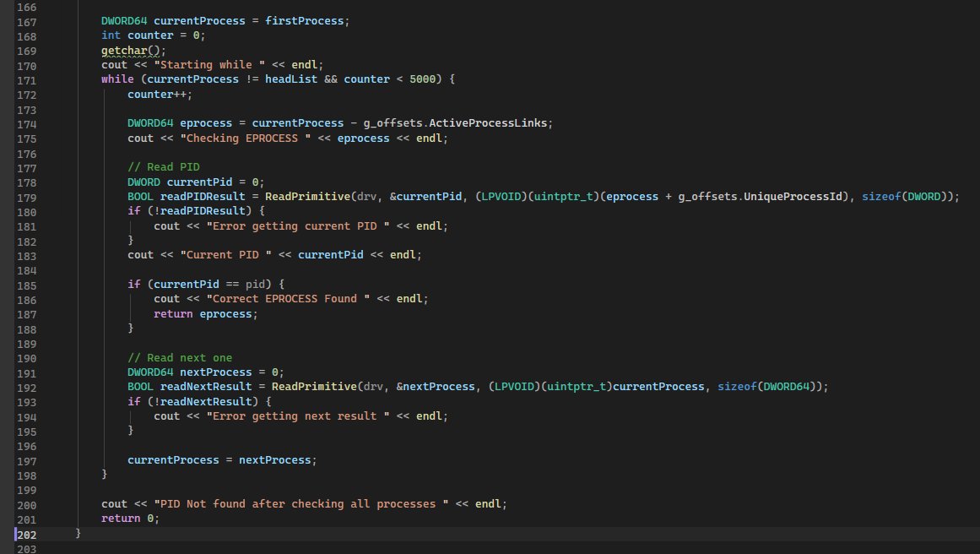Click "readNextResult" declaration on line 192
The height and width of the screenshot is (554, 980).
coord(206,386)
